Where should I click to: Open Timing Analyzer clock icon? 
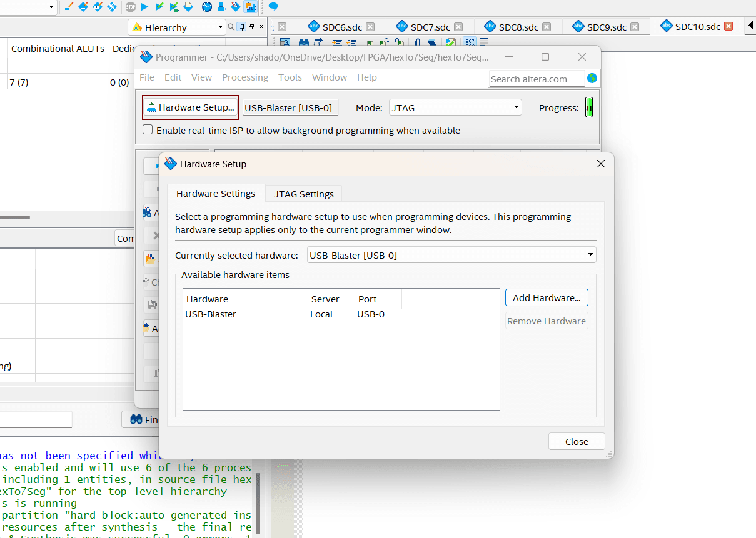[207, 7]
